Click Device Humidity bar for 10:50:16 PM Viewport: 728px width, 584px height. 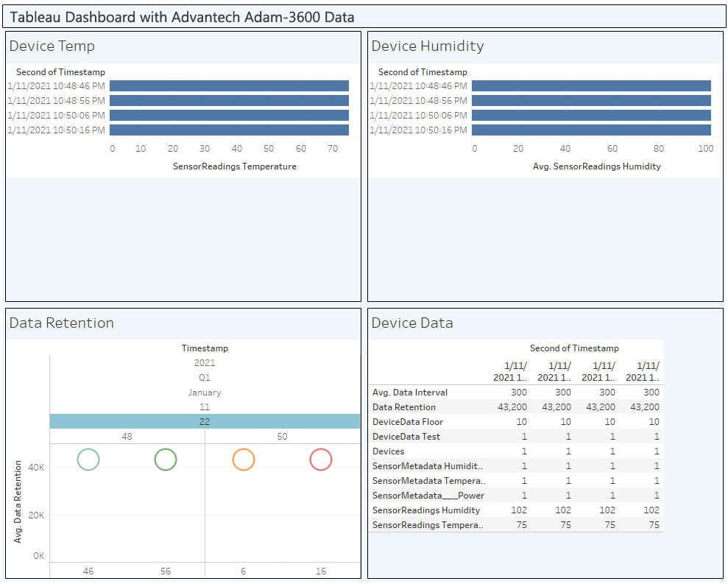592,130
